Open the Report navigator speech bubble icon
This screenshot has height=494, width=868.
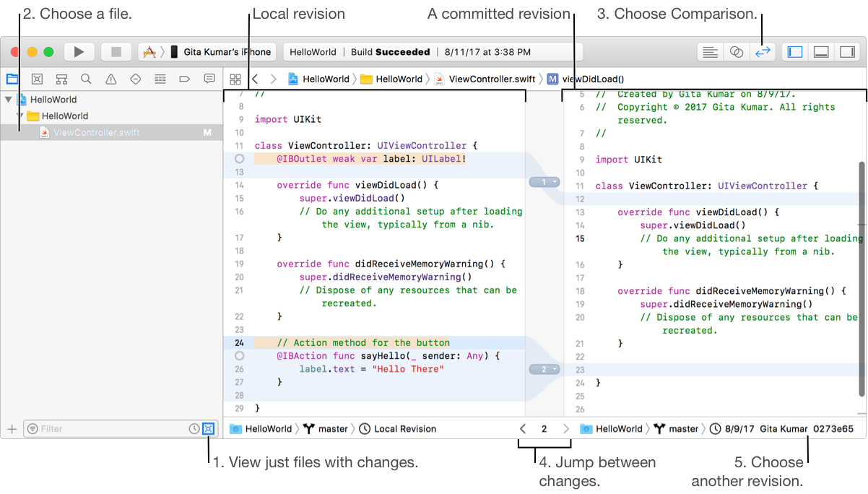click(x=209, y=79)
